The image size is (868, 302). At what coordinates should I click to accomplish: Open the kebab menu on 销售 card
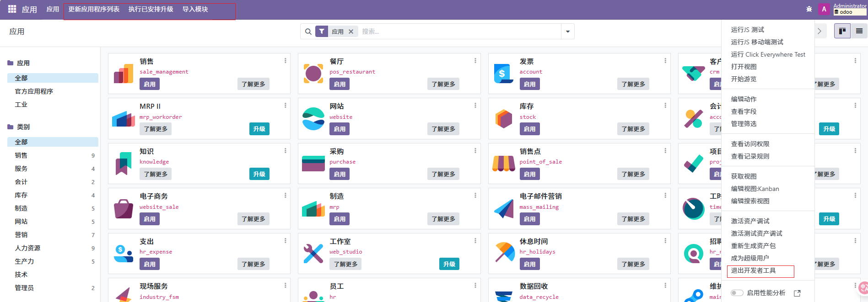point(285,61)
